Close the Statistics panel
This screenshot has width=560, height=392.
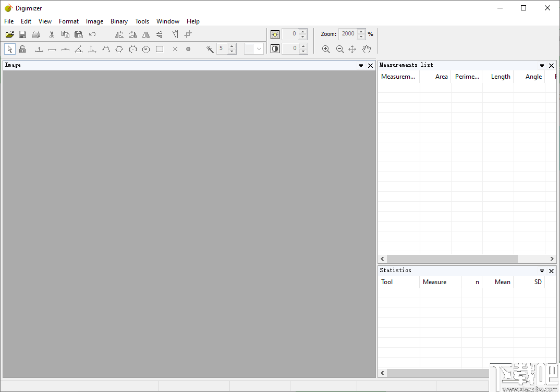[551, 271]
